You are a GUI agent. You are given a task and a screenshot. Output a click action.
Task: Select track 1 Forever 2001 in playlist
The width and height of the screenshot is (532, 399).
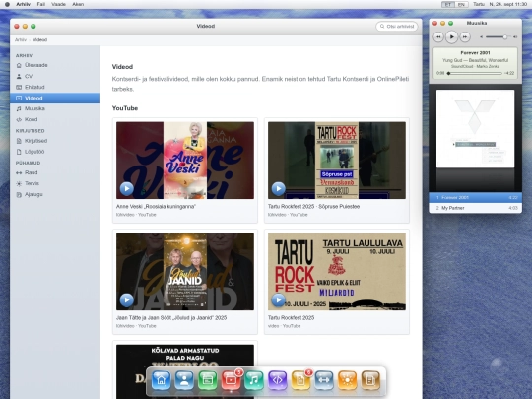tap(475, 197)
